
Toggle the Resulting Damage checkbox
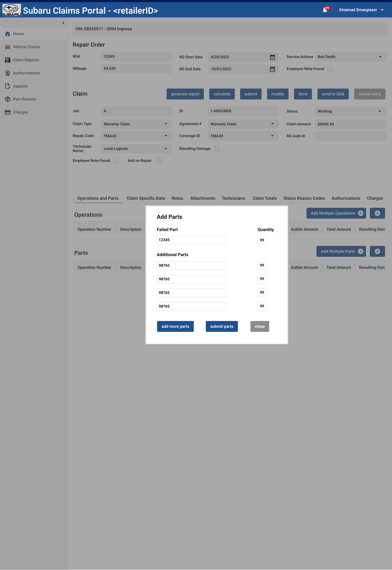coord(217,148)
